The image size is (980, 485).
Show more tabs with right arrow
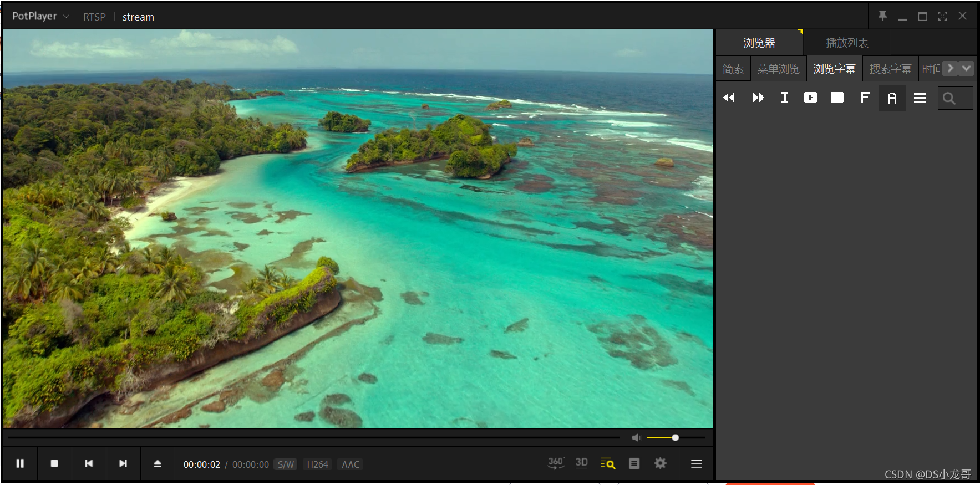click(950, 68)
